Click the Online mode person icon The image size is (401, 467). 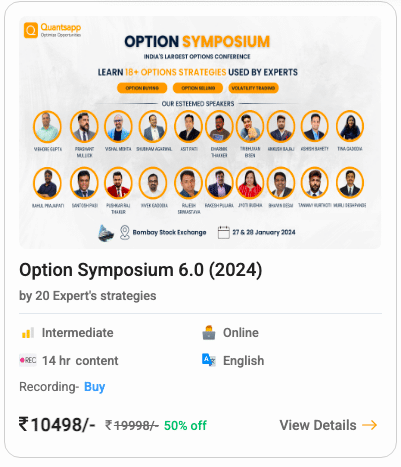[209, 333]
